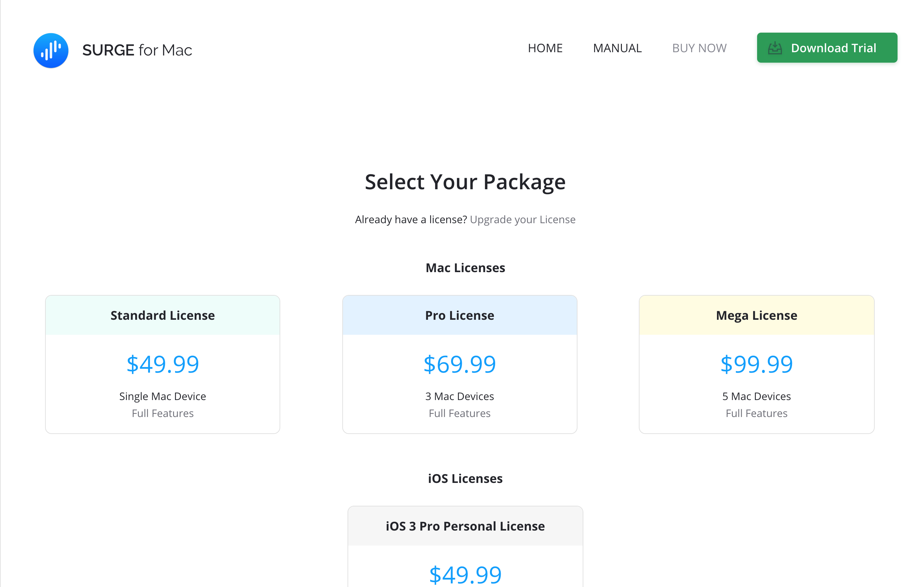Click the Select Your Package heading

(x=465, y=182)
